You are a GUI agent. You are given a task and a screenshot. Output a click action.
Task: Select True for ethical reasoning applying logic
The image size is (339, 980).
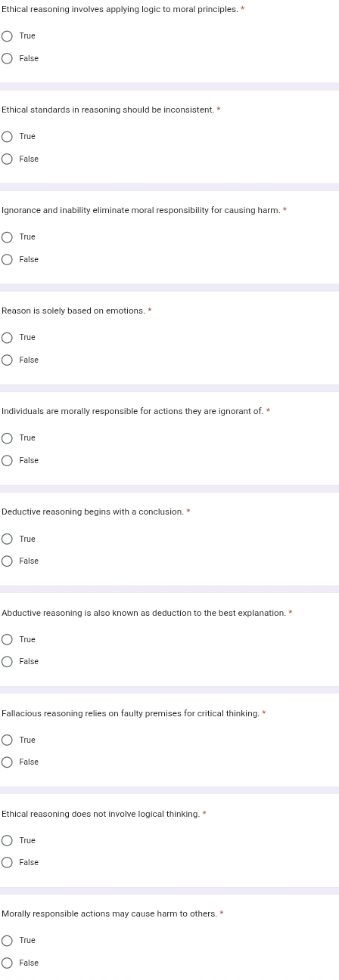(x=8, y=36)
